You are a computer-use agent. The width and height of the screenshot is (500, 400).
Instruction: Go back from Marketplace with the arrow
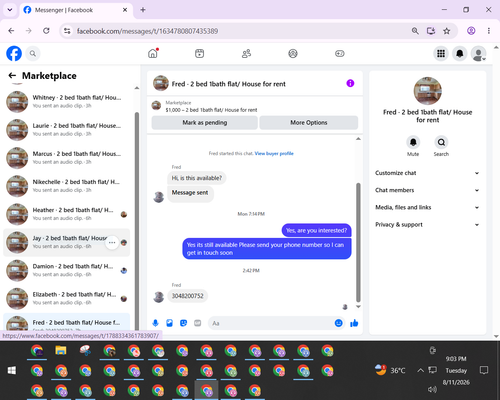click(12, 76)
